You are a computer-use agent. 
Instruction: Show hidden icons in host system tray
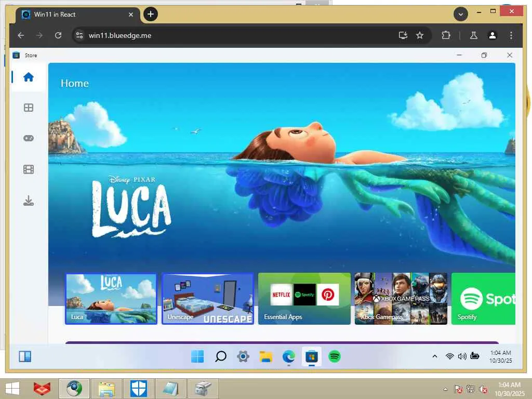tap(445, 389)
